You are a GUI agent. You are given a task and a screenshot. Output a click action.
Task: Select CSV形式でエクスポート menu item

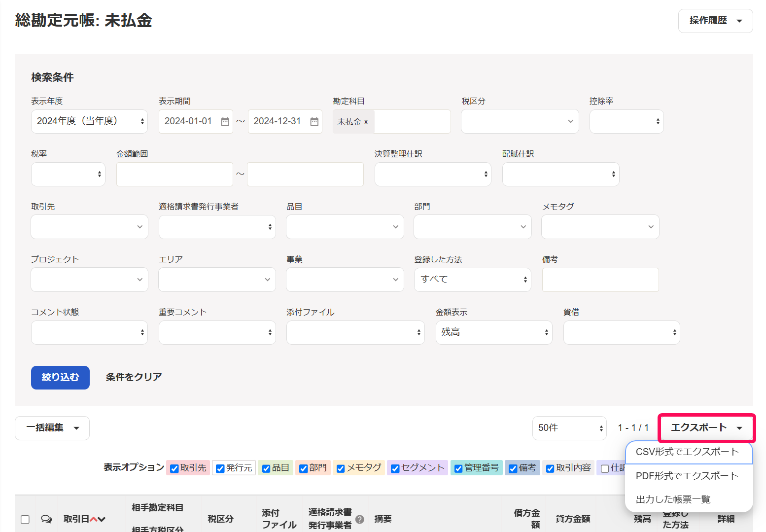[689, 452]
